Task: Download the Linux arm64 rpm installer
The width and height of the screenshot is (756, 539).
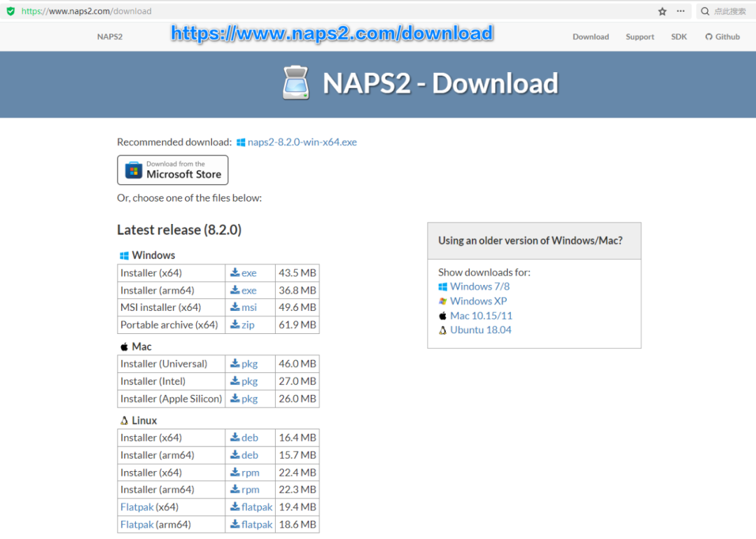Action: coord(245,490)
